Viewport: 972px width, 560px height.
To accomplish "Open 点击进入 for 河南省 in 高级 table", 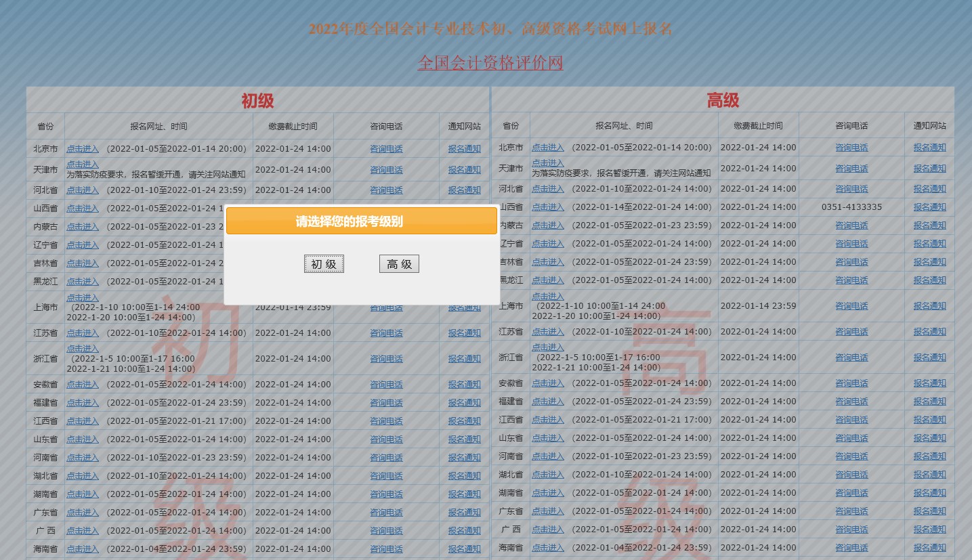I will 548,456.
